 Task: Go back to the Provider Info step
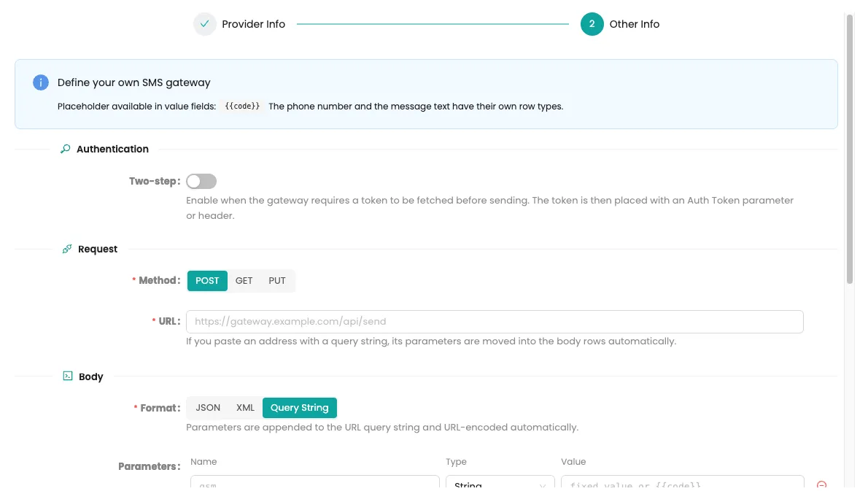[x=253, y=24]
